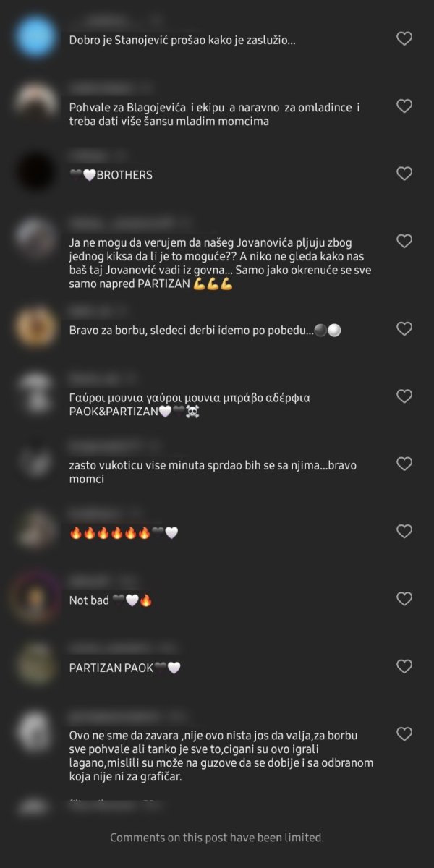Like the 'Not bad' comment
The image size is (434, 868).
pyautogui.click(x=404, y=599)
